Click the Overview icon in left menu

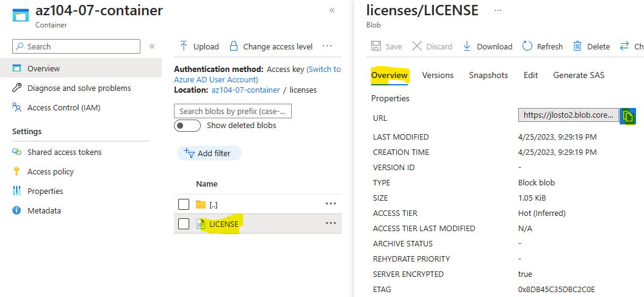coord(16,68)
